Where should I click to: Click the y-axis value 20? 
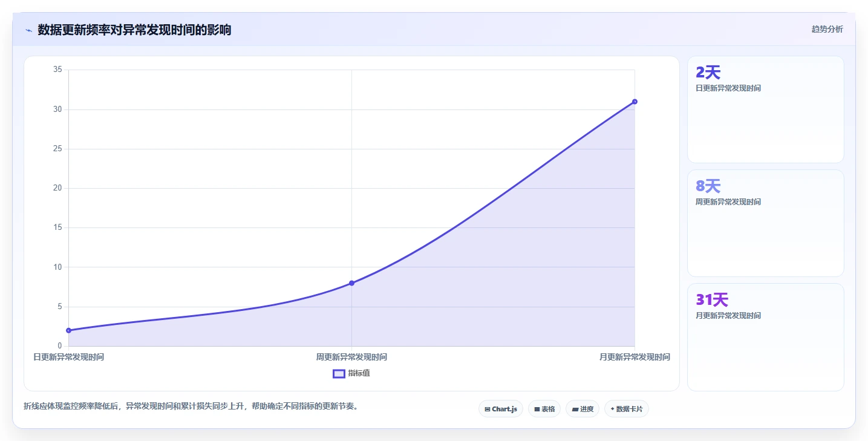click(57, 188)
